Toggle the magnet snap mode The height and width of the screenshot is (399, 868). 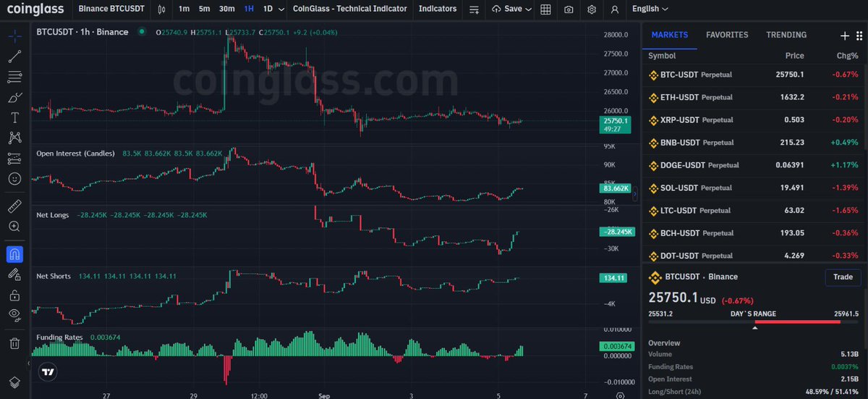point(14,254)
